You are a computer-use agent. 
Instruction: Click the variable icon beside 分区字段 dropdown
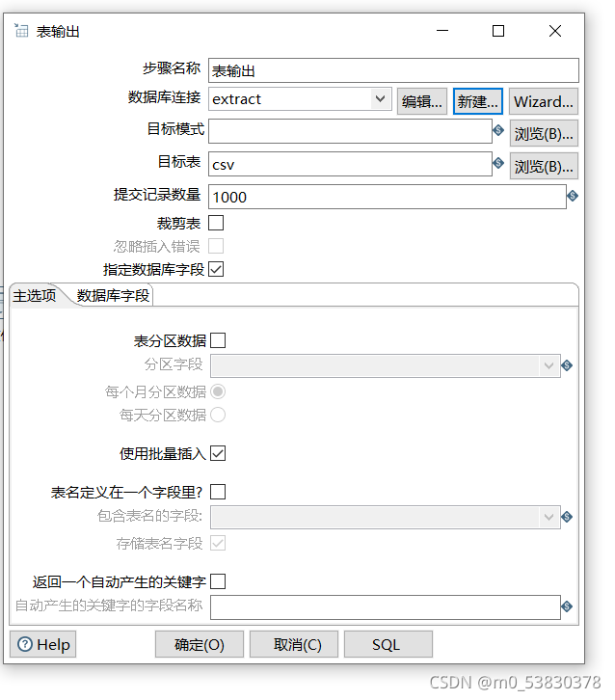[567, 365]
